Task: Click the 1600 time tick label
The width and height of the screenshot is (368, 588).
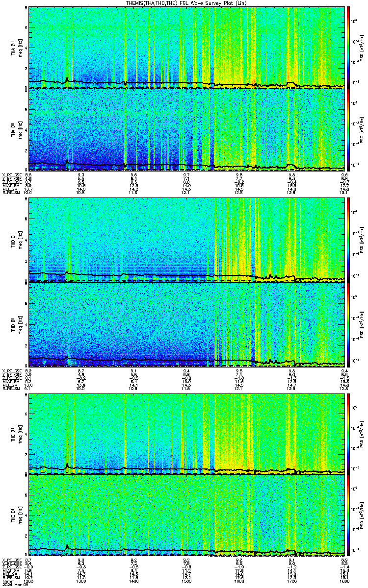Action: 239,581
